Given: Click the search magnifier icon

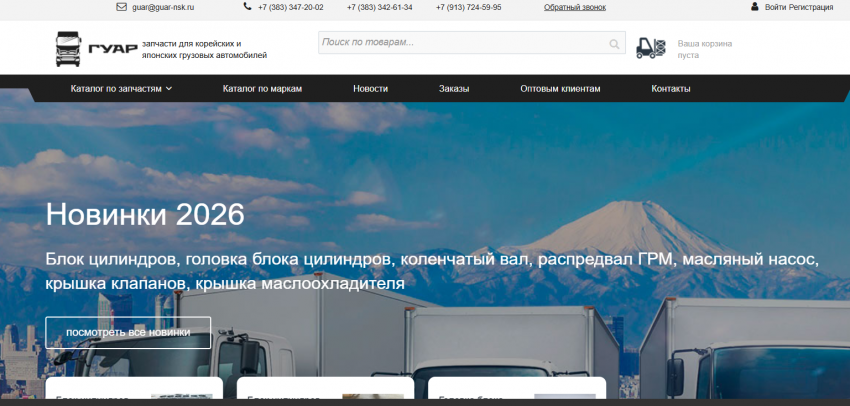Looking at the screenshot, I should click(614, 44).
